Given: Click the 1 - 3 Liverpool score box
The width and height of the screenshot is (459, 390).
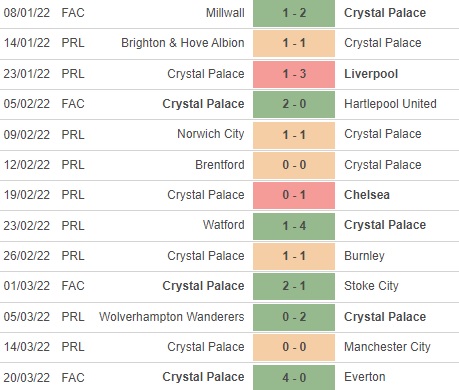Looking at the screenshot, I should tap(294, 74).
